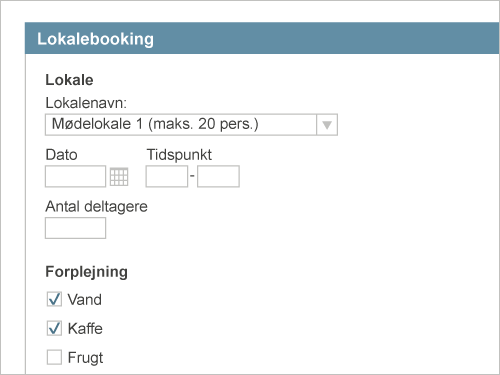Focus the Dato input field
Viewport: 500px width, 375px height.
click(x=76, y=176)
